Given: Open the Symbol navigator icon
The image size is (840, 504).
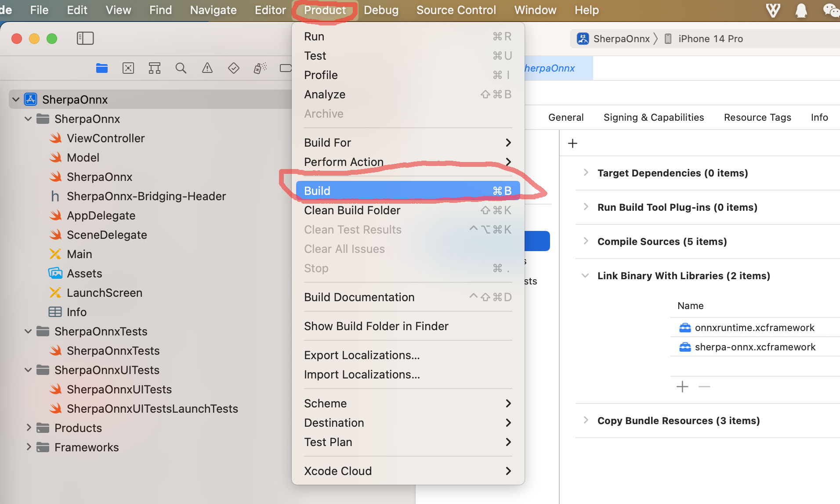Looking at the screenshot, I should click(155, 68).
